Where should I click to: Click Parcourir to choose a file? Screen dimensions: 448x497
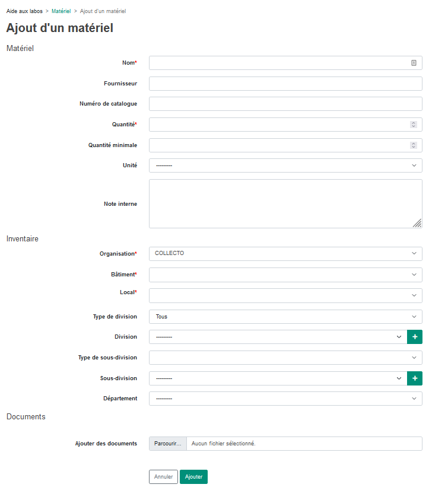168,444
